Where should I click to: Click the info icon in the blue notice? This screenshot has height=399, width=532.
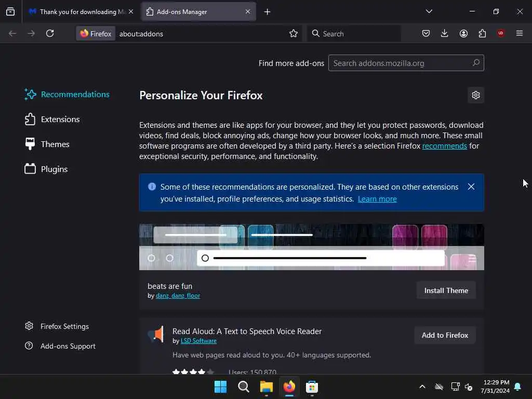coord(152,187)
